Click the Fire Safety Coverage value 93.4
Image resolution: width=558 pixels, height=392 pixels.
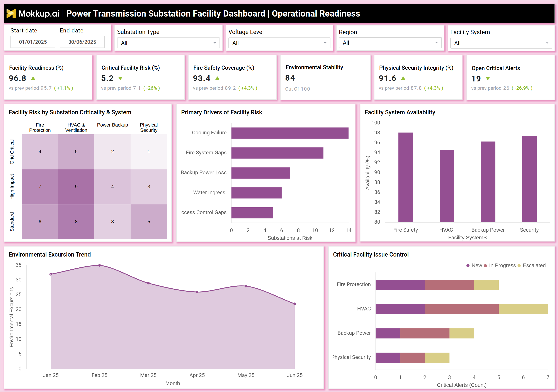pyautogui.click(x=202, y=78)
